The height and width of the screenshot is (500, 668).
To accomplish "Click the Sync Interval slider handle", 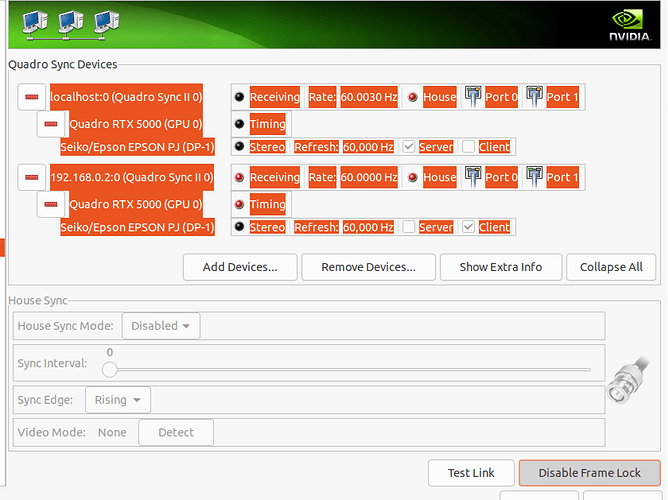I will (x=109, y=370).
